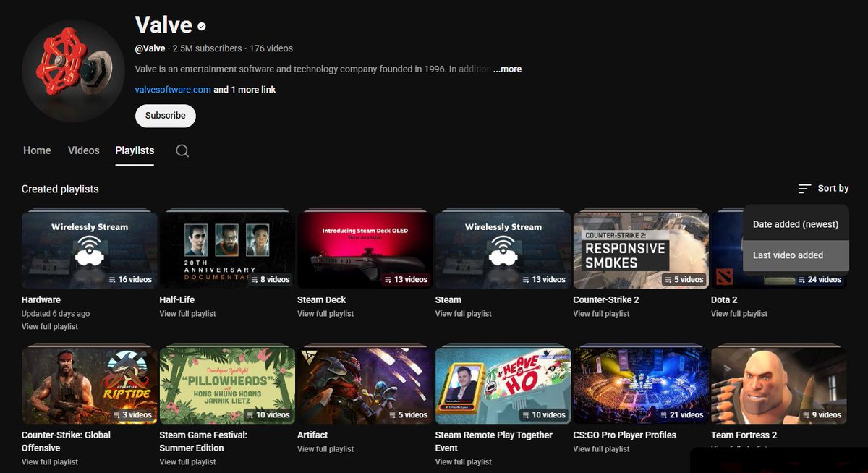This screenshot has width=868, height=473.
Task: Open the Counter-Strike 2 playlist thumbnail
Action: (x=641, y=250)
